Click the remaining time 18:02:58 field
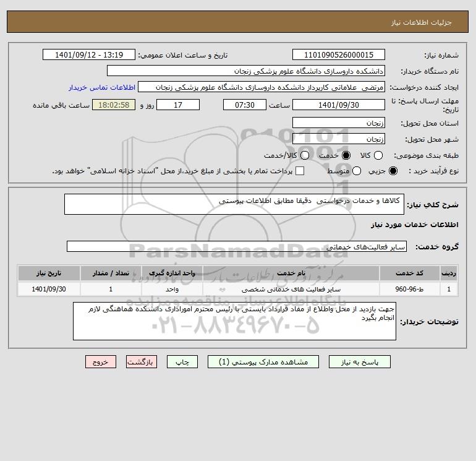This screenshot has height=461, width=476. pos(114,105)
